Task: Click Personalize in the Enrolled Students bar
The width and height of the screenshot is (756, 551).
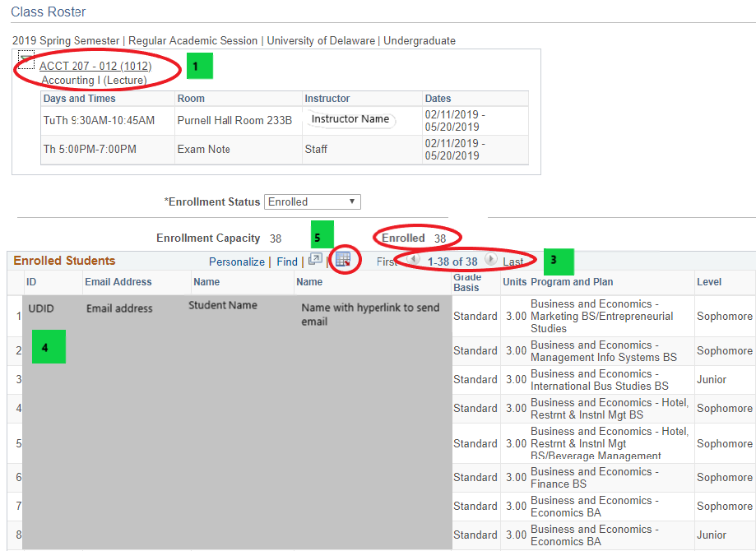Action: pos(237,262)
